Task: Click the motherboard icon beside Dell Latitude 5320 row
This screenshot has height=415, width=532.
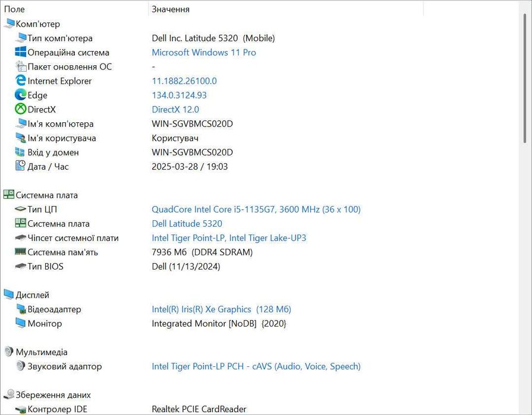Action: (x=21, y=223)
